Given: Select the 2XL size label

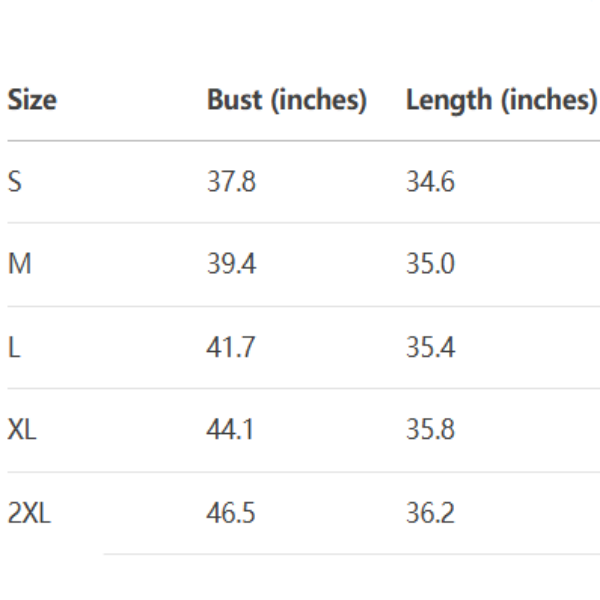Looking at the screenshot, I should tap(29, 514).
